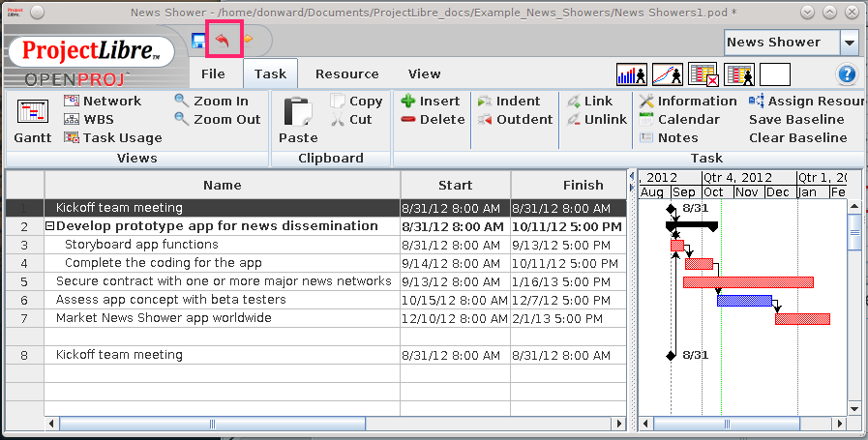
Task: Click the task table horizontal scrollbar thumb
Action: pyautogui.click(x=212, y=424)
